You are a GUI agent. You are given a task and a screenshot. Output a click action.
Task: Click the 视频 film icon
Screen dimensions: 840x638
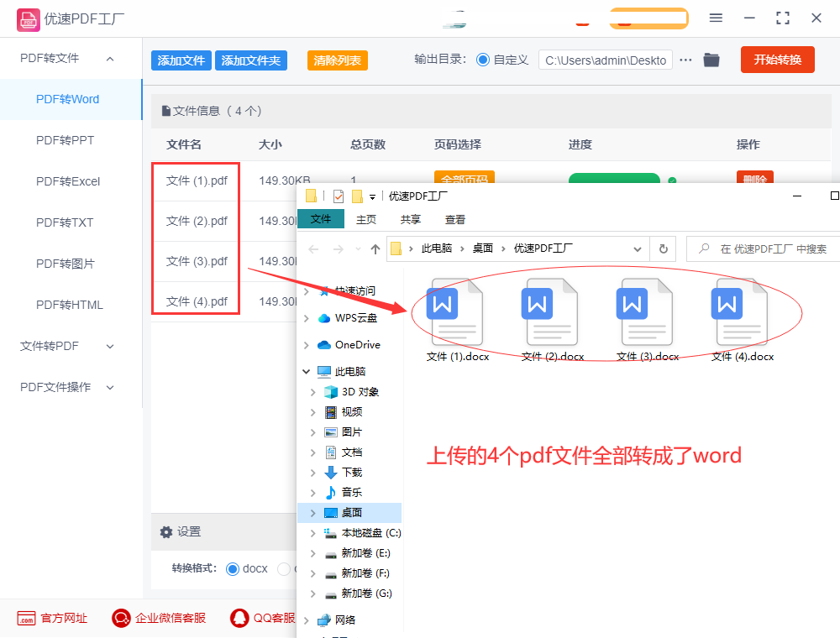click(x=331, y=412)
